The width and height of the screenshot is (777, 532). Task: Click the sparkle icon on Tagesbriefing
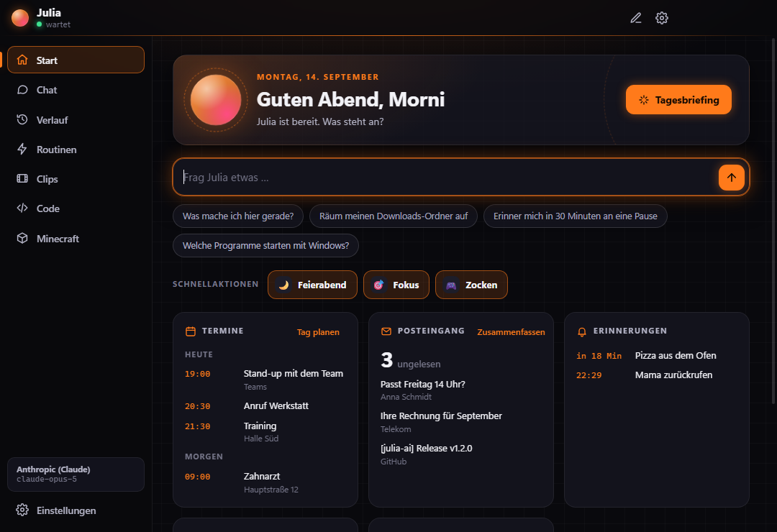[x=644, y=100]
